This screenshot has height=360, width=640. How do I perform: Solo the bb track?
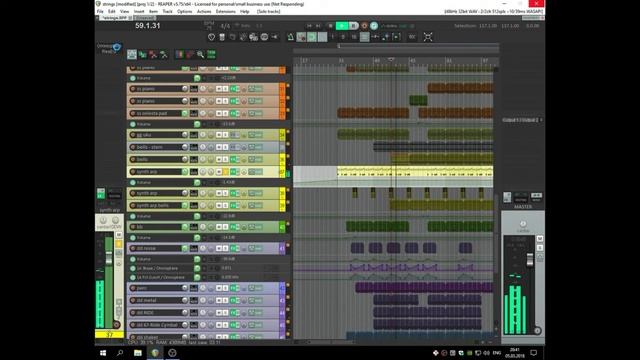[225, 227]
